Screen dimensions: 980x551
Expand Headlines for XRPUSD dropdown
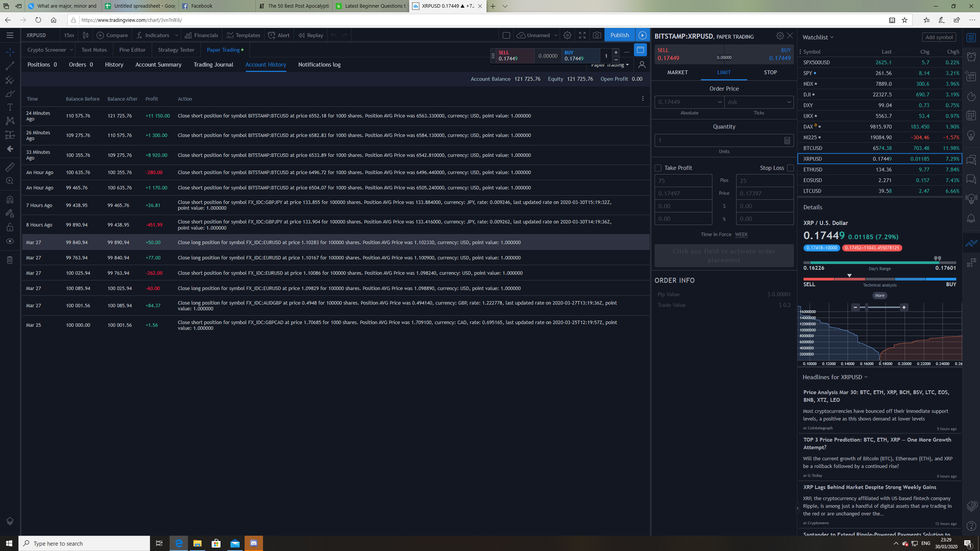[835, 377]
